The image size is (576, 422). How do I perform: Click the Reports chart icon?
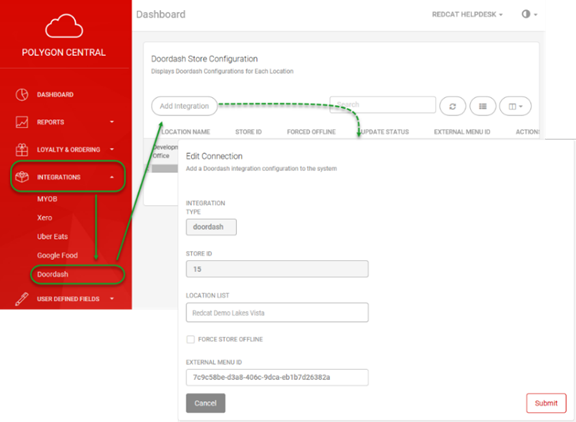tap(22, 122)
